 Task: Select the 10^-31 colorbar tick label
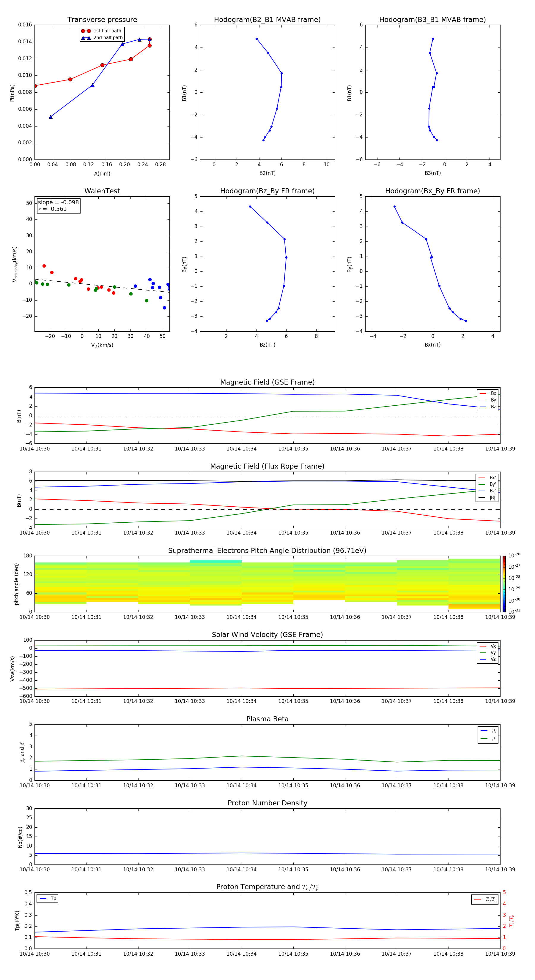[x=514, y=611]
